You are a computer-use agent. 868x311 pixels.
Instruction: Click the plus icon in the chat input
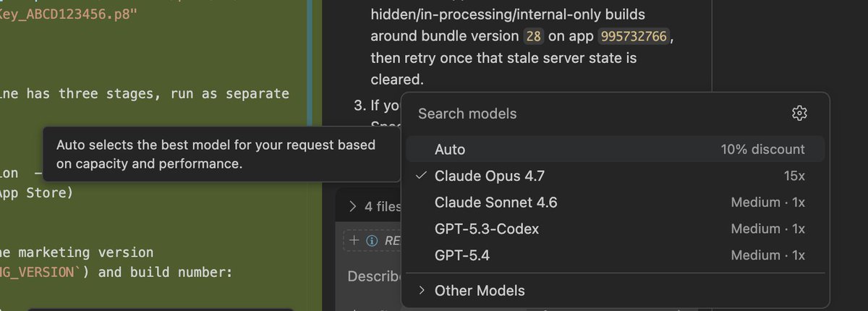[354, 241]
